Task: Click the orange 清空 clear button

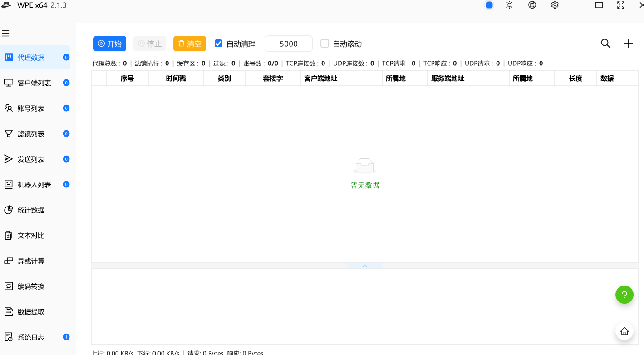Action: click(190, 44)
